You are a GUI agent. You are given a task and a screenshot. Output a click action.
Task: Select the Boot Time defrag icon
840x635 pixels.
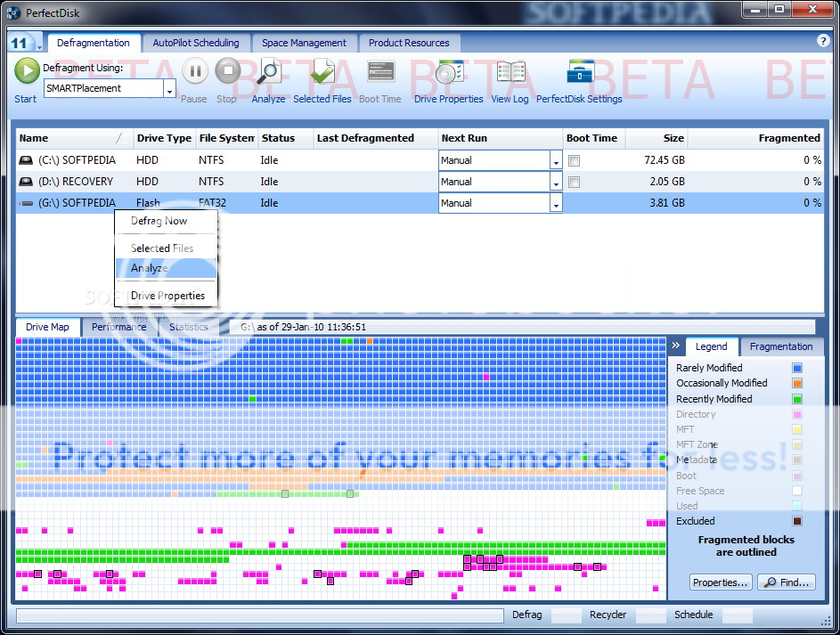tap(380, 71)
